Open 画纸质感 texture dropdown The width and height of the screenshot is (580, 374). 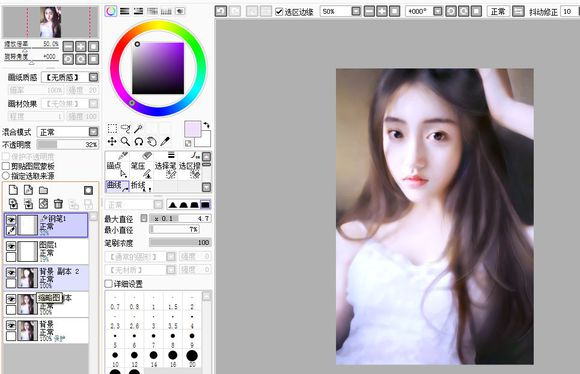point(93,77)
